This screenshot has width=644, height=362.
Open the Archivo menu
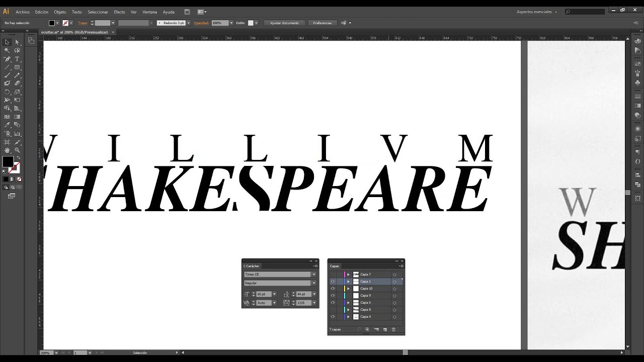click(23, 12)
